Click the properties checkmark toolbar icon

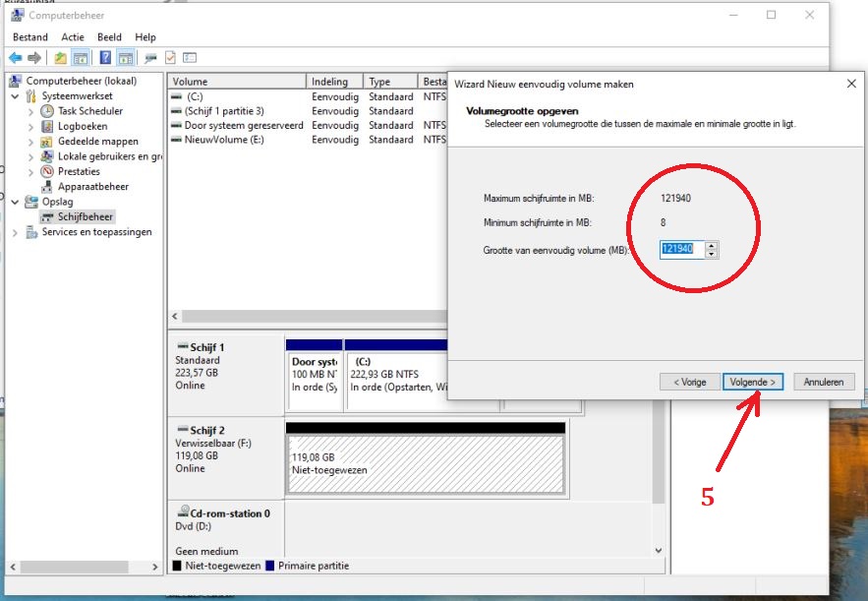pos(170,58)
